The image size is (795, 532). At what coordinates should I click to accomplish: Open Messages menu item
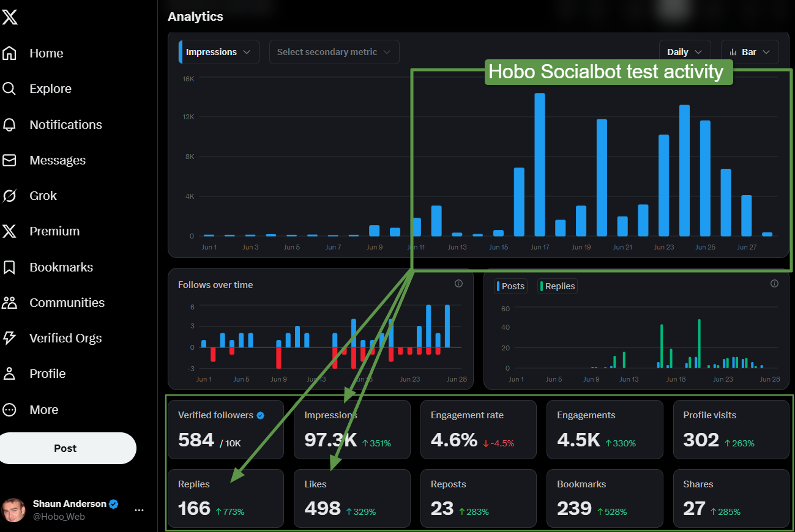58,160
